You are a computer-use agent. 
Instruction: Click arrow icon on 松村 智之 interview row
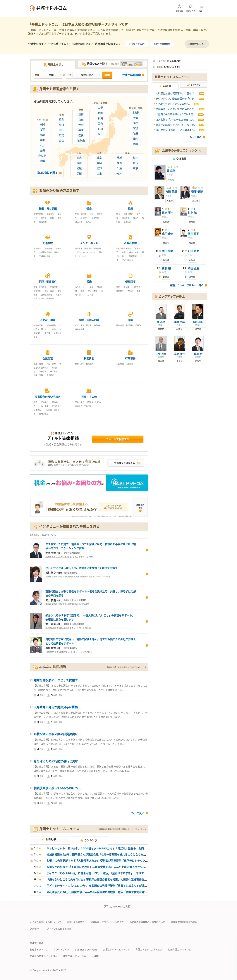[x=147, y=574]
